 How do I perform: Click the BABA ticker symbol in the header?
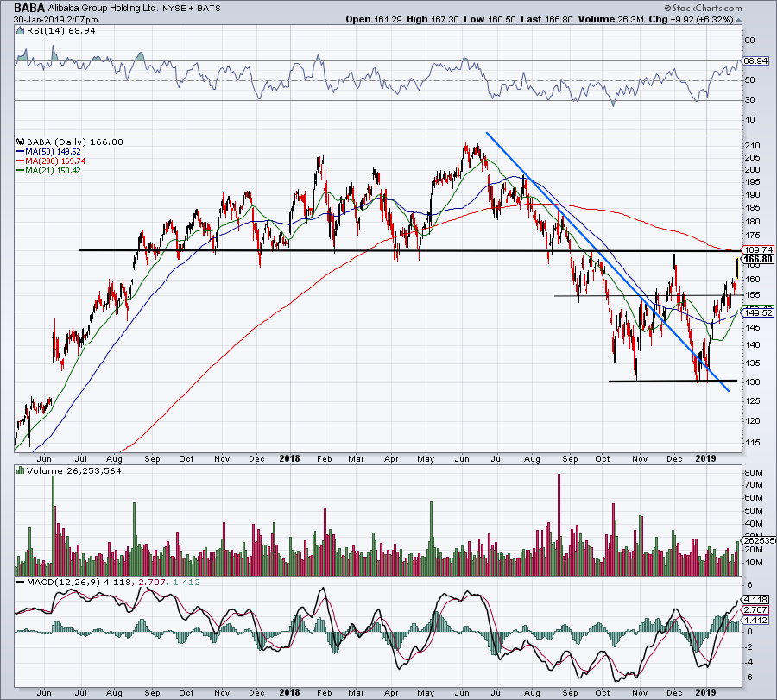coord(29,8)
